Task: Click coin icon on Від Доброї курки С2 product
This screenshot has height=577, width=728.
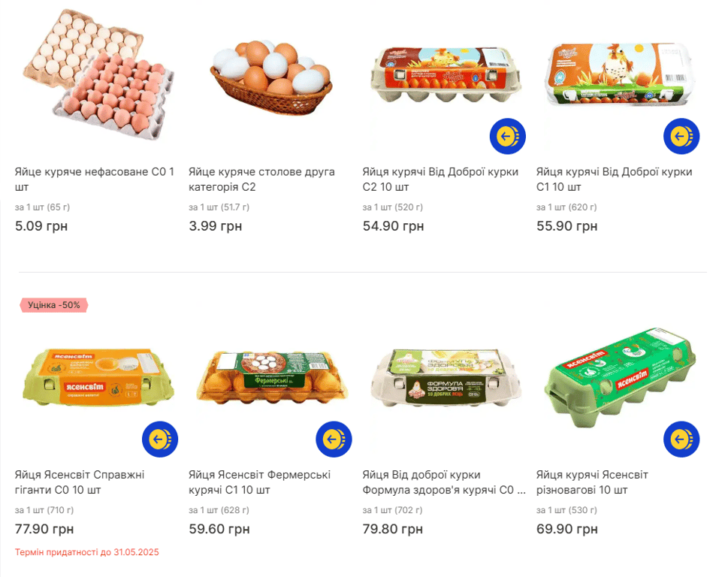Action: pyautogui.click(x=508, y=136)
